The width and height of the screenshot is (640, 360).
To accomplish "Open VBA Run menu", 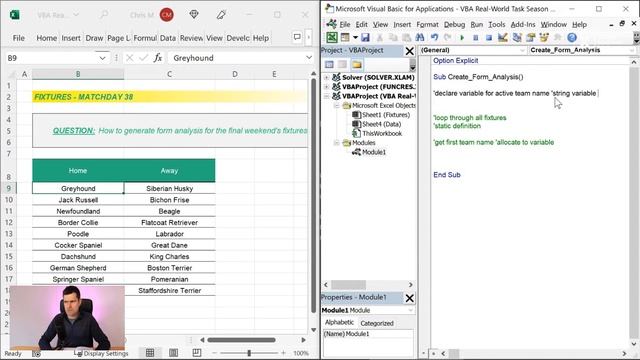I will point(476,24).
